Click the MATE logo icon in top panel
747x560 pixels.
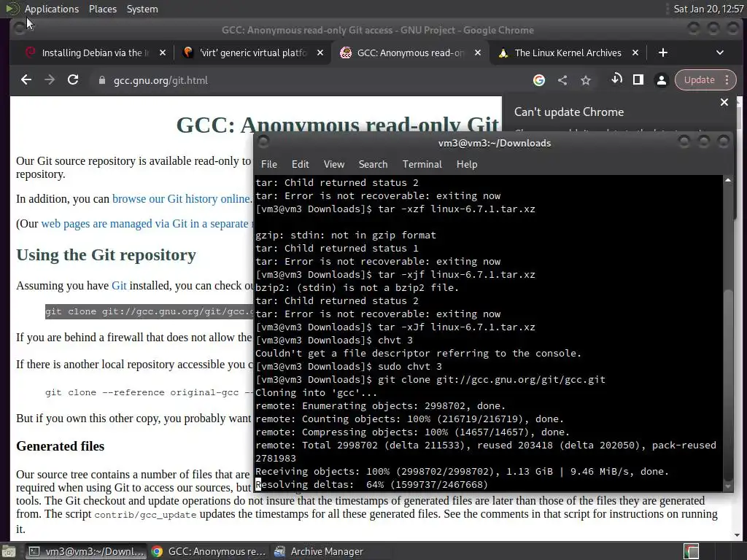12,9
